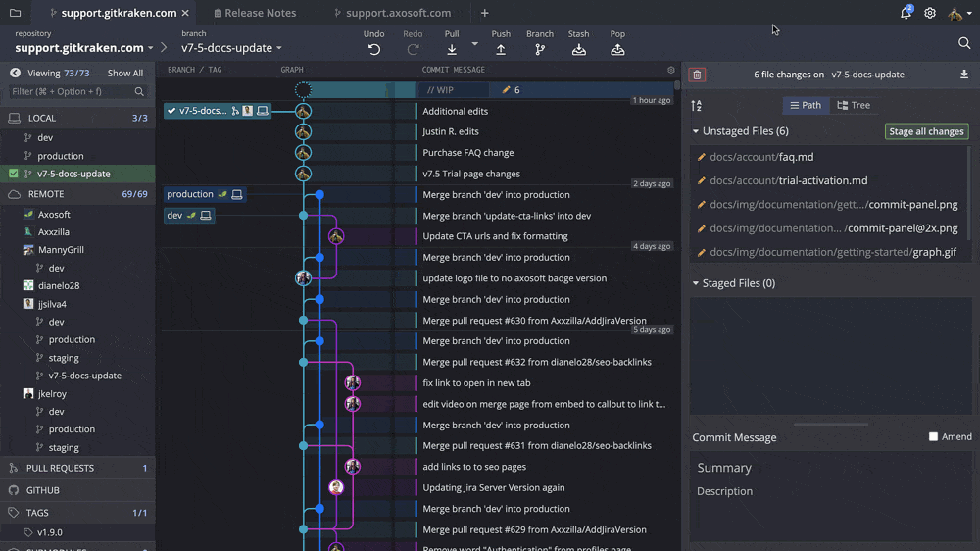Click the Undo icon in toolbar
This screenshot has width=980, height=551.
click(x=373, y=49)
